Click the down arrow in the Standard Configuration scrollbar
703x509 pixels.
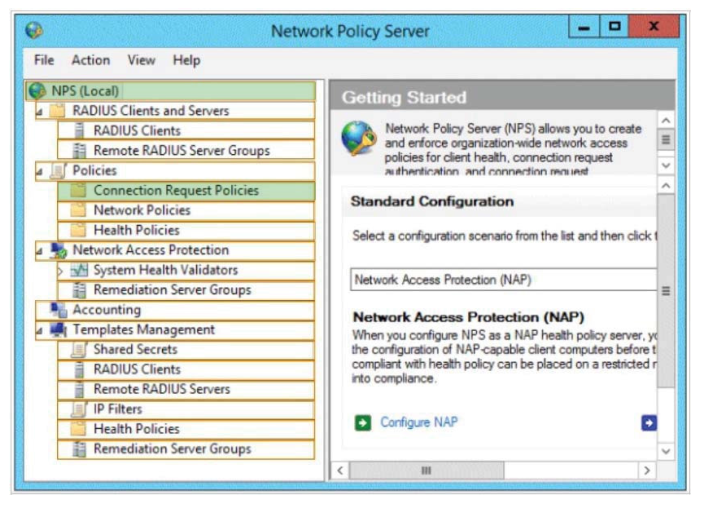click(666, 451)
